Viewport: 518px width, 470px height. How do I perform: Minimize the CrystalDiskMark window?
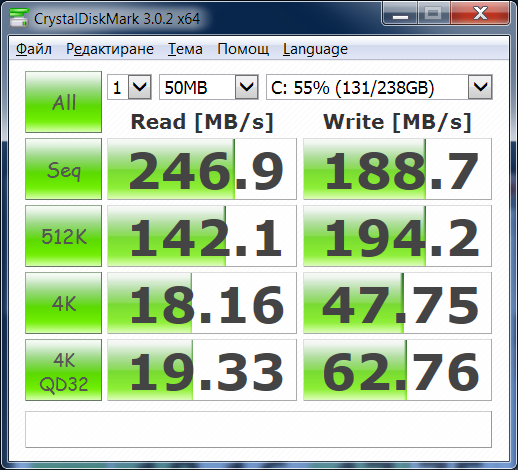400,13
